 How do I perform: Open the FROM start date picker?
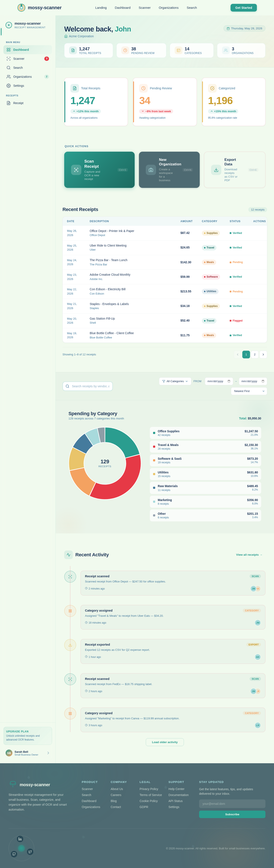219,381
